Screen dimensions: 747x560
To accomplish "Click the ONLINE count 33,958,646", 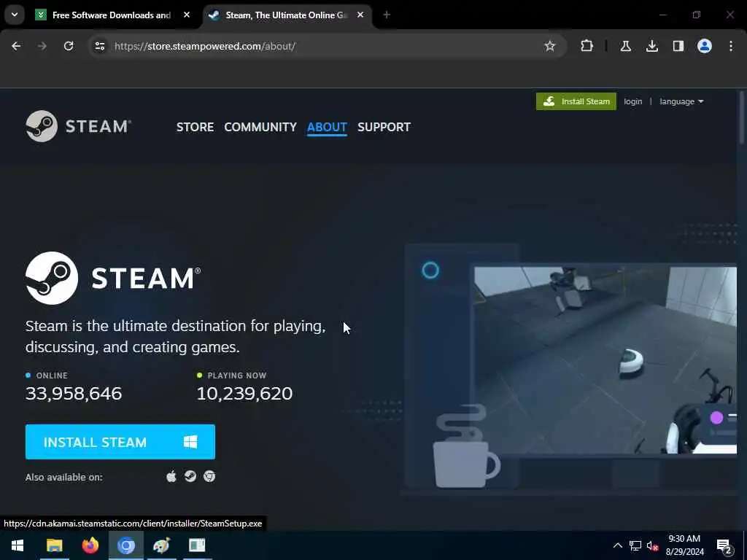I will click(74, 394).
